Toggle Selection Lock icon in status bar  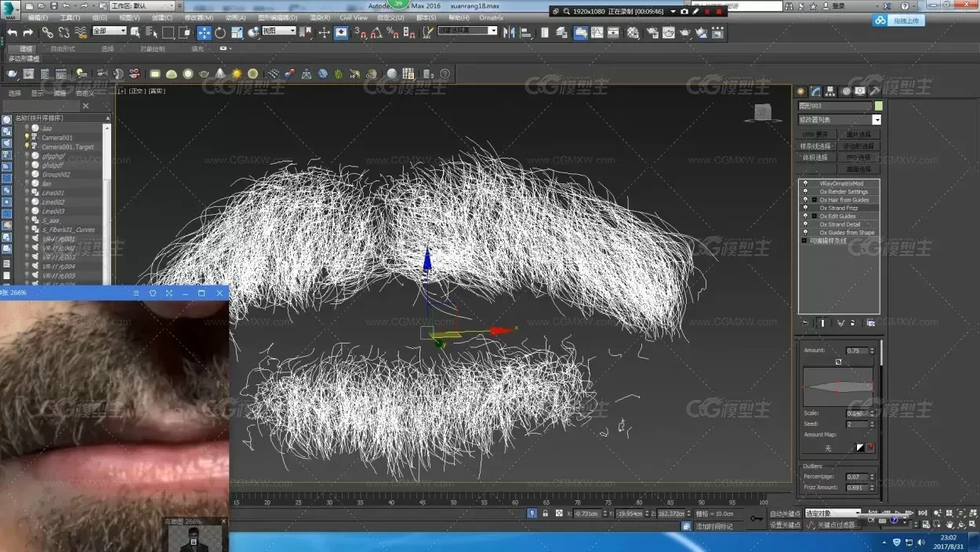[x=545, y=514]
